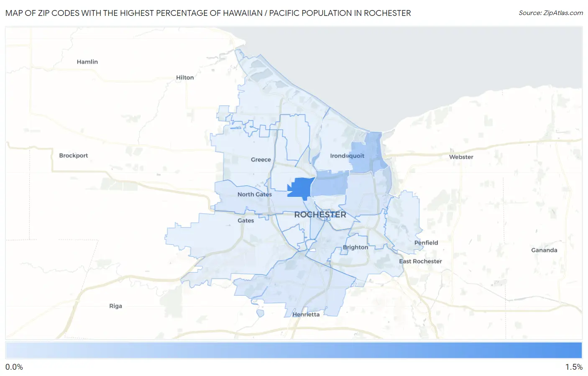Click the Brighton label
The image size is (588, 376).
point(355,247)
